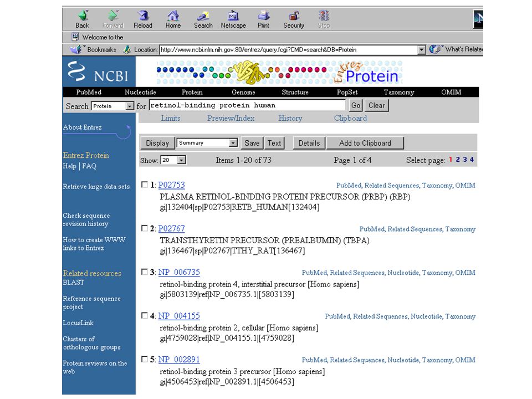Open Retrieve large data sets link

(96, 187)
